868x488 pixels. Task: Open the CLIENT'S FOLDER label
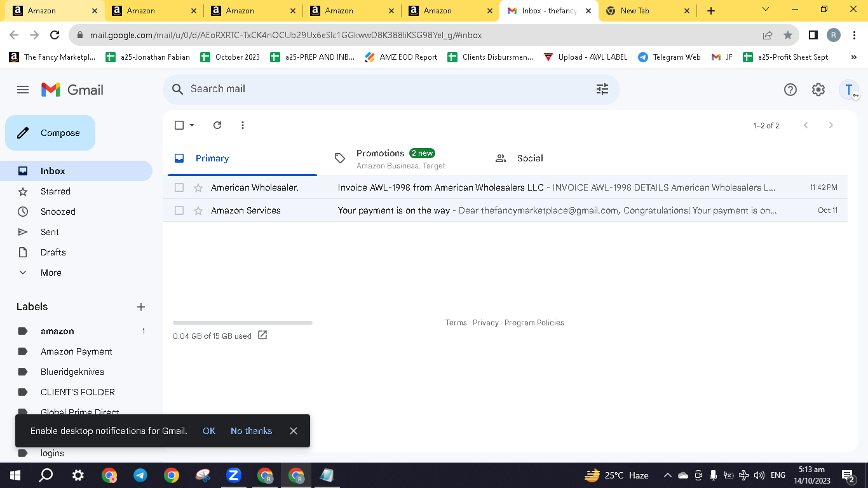tap(76, 392)
